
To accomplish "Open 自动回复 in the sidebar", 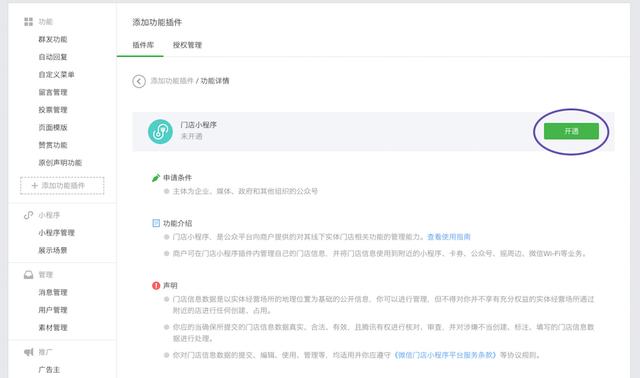I will 53,57.
